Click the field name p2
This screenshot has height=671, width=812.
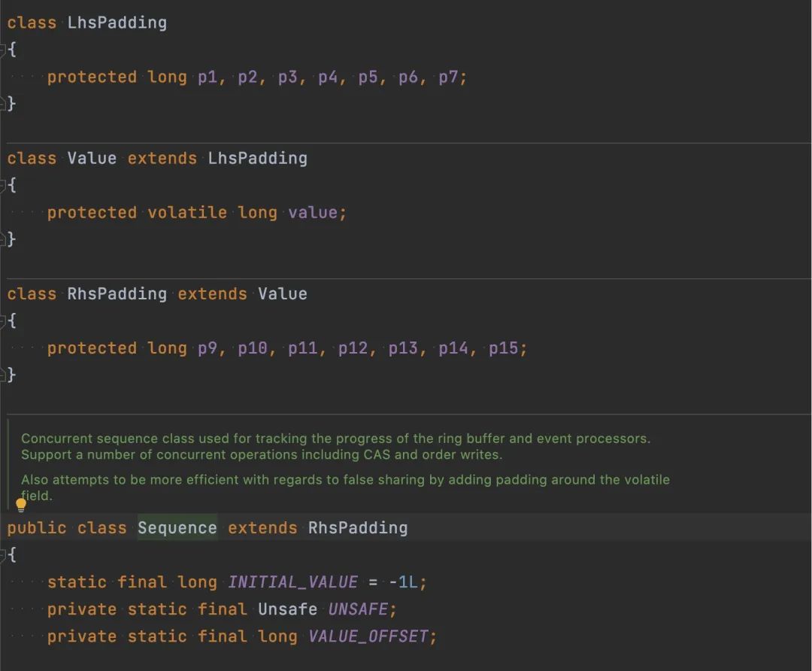pos(247,77)
